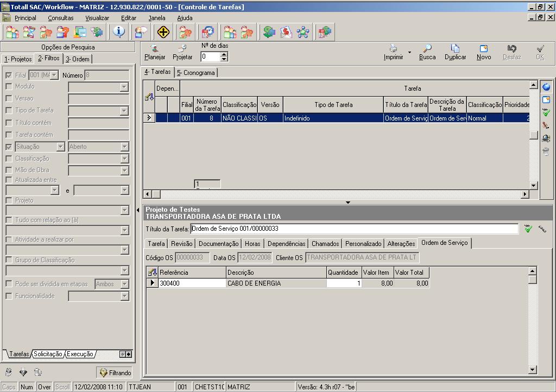
Task: Expand the Projeto combo box
Action: point(124,211)
